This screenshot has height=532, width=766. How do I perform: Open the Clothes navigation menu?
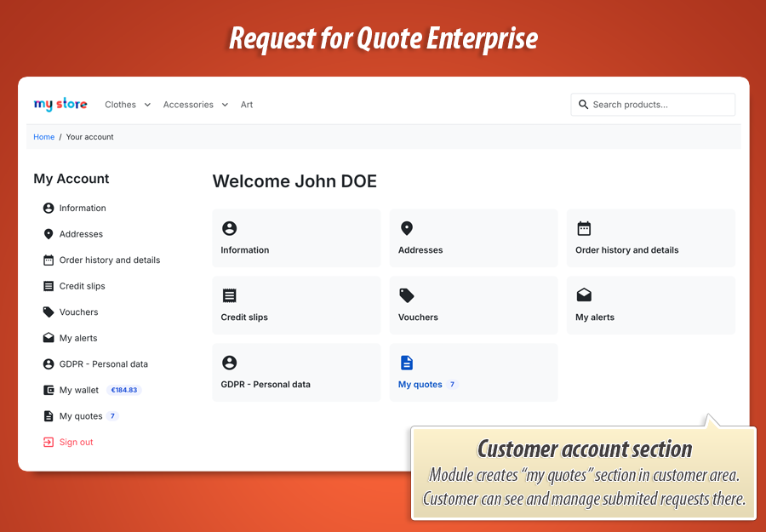click(120, 105)
